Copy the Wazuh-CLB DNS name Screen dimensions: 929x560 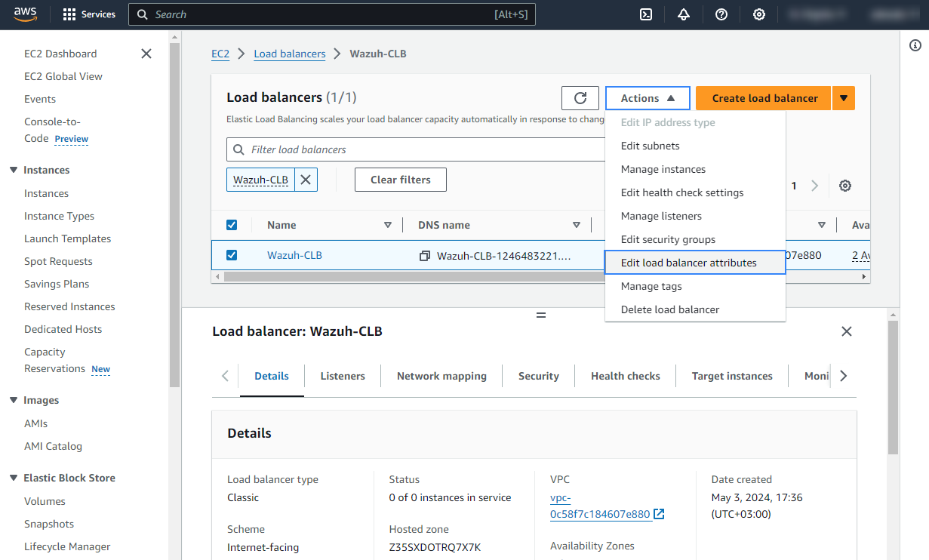(x=425, y=256)
